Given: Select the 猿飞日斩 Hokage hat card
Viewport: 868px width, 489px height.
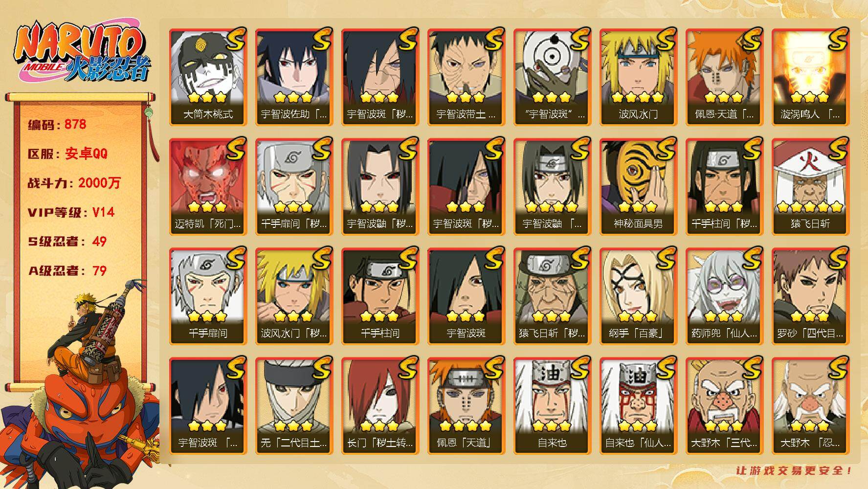Looking at the screenshot, I should tap(811, 187).
